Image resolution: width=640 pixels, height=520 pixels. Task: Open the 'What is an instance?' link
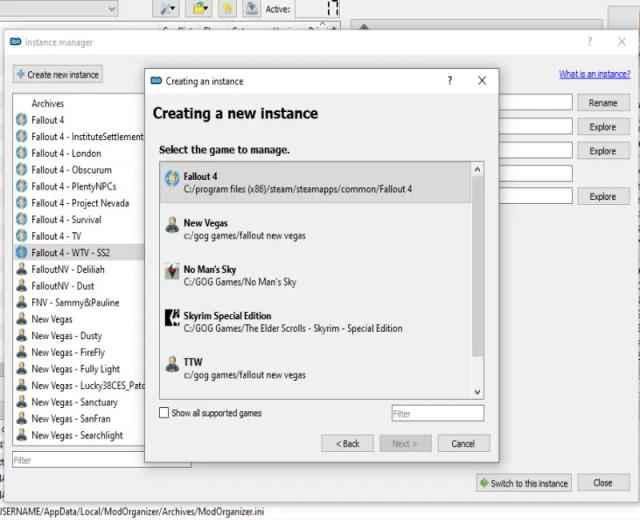click(x=594, y=74)
